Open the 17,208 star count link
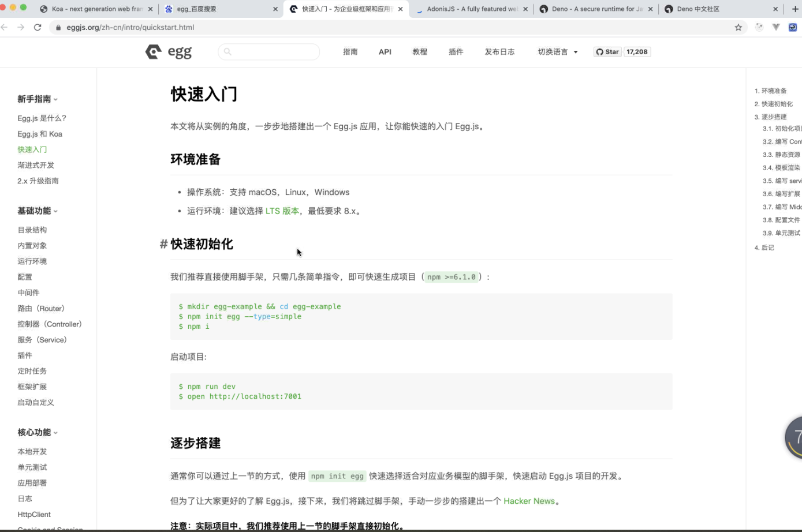802x532 pixels. pos(637,52)
